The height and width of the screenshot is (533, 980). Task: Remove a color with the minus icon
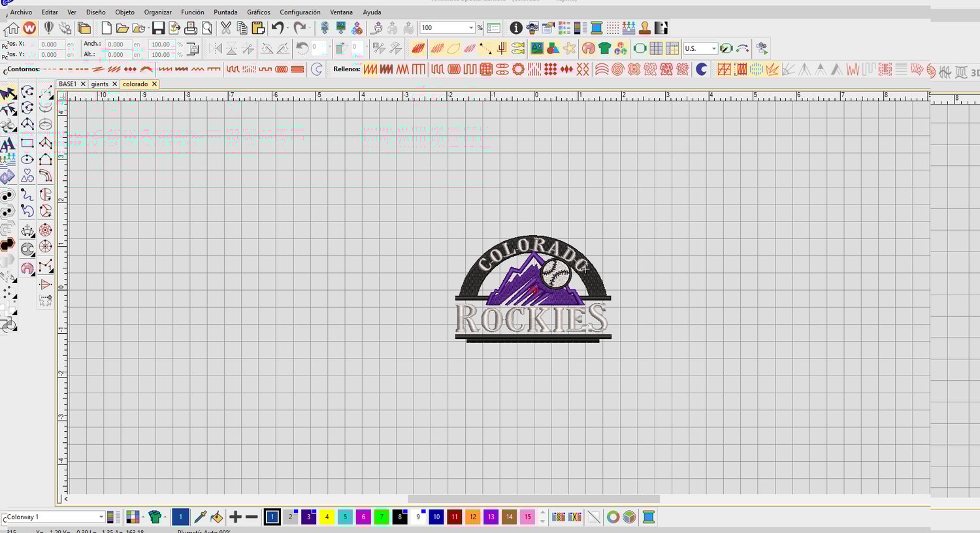(x=252, y=517)
